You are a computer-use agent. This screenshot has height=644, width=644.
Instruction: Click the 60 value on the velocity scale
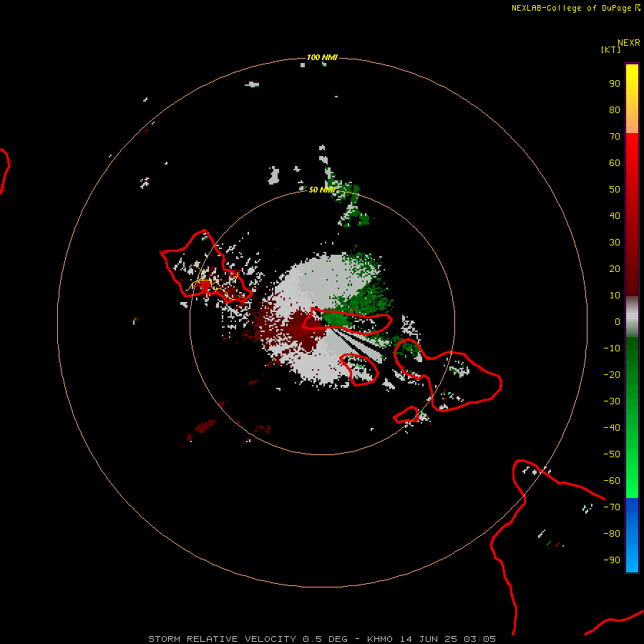pyautogui.click(x=615, y=163)
